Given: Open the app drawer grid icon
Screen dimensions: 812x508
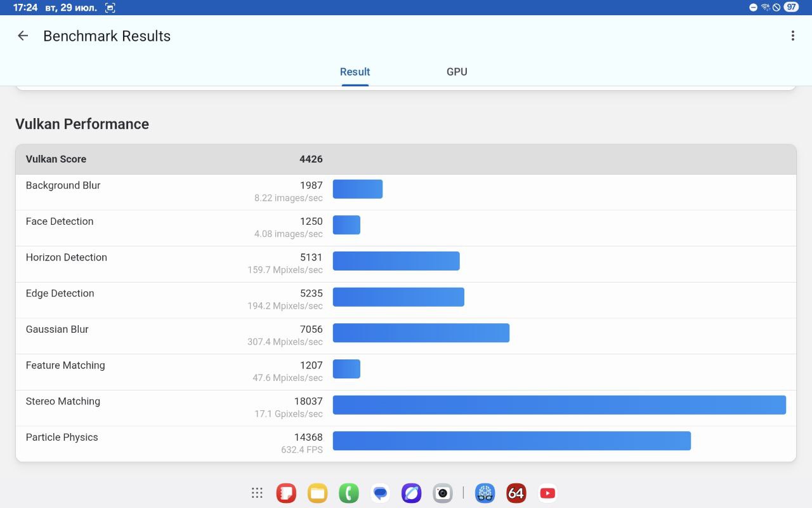Looking at the screenshot, I should [x=257, y=493].
